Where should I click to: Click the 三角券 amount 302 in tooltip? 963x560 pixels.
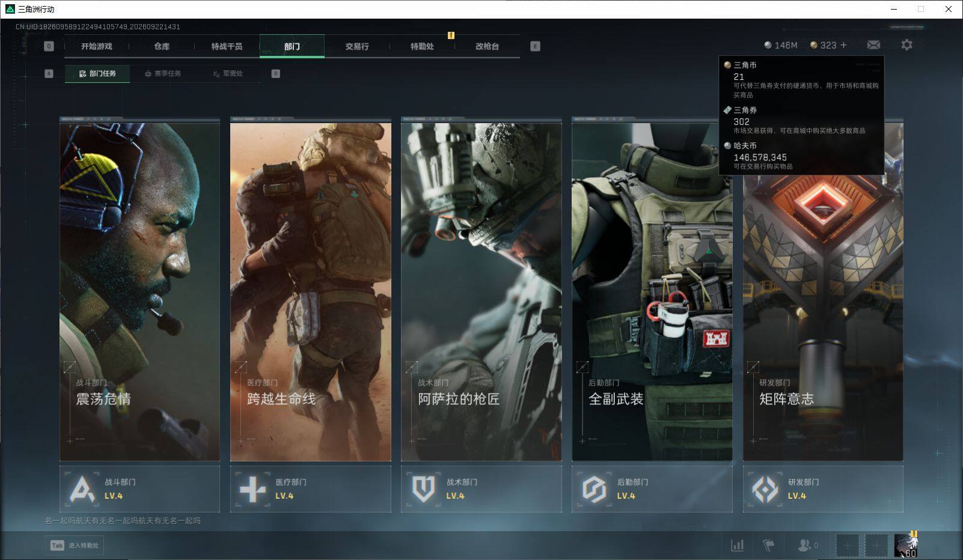[742, 121]
